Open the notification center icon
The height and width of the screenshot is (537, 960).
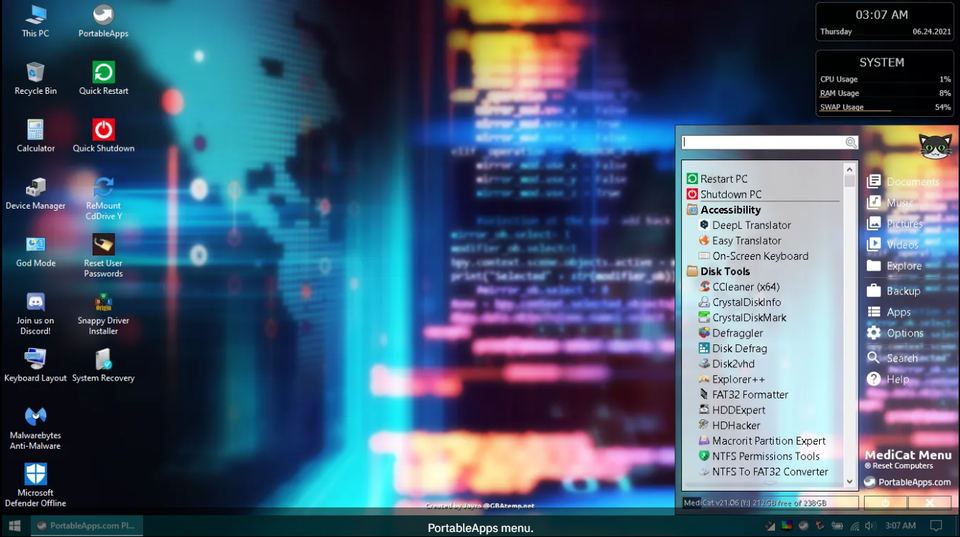click(x=936, y=526)
